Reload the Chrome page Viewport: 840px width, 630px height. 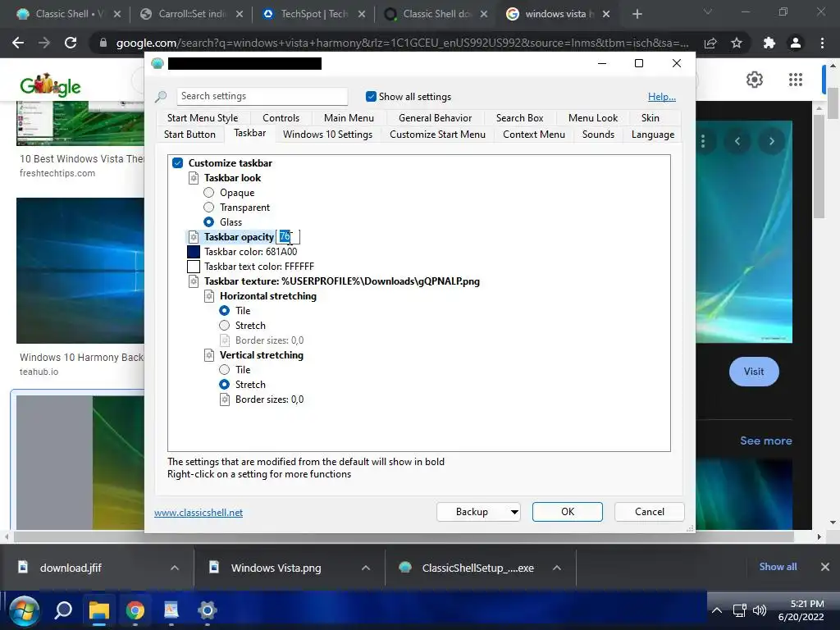pos(71,43)
